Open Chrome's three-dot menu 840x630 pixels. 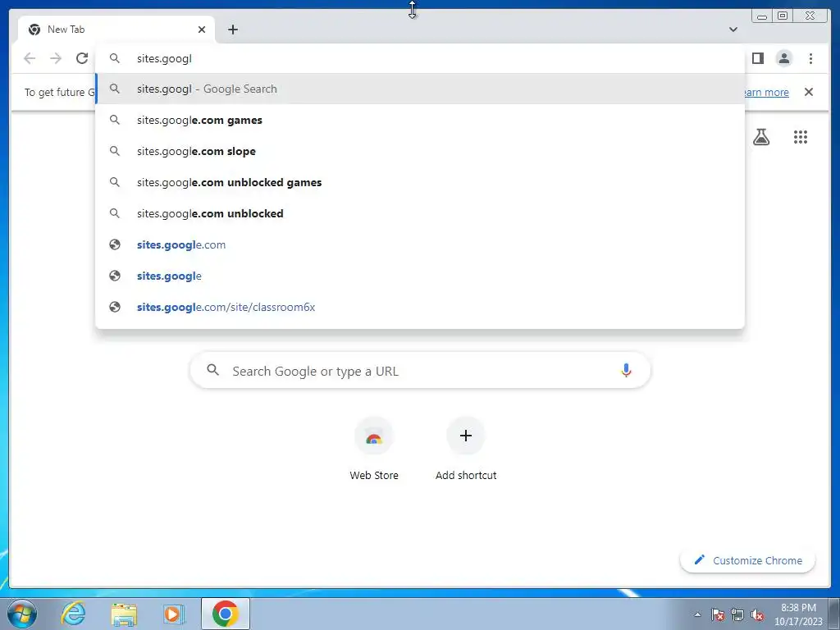pos(810,58)
